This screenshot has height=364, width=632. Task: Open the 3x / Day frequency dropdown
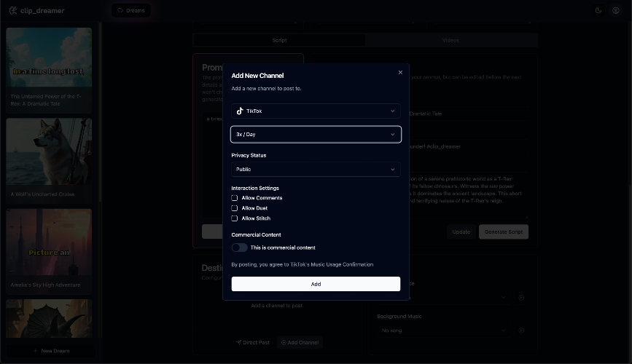[316, 135]
